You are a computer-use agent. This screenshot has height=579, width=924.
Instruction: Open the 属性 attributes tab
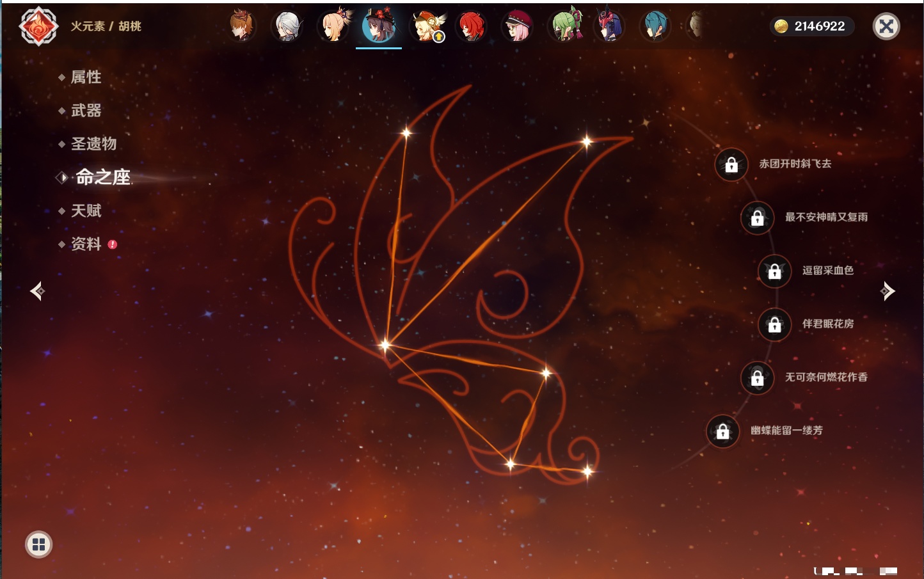86,77
